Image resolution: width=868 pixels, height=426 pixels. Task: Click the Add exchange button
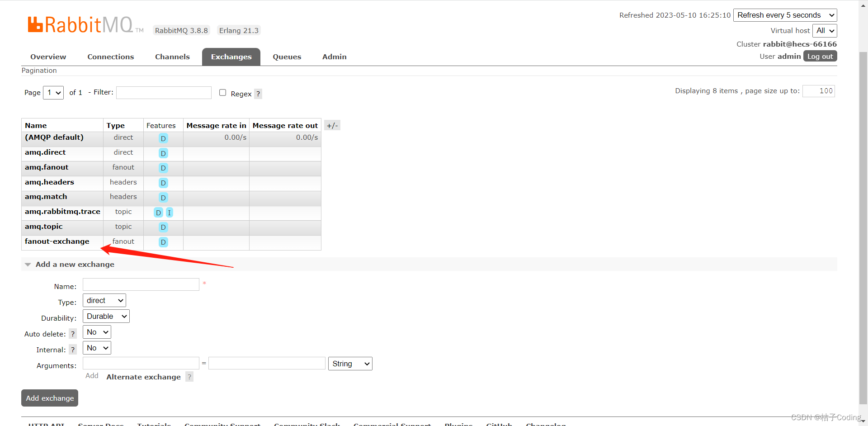(x=50, y=398)
